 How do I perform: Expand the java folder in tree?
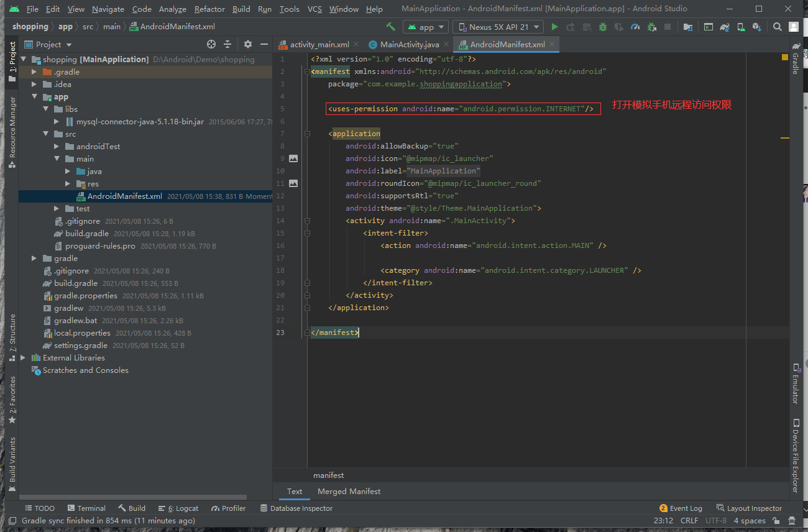pos(68,171)
